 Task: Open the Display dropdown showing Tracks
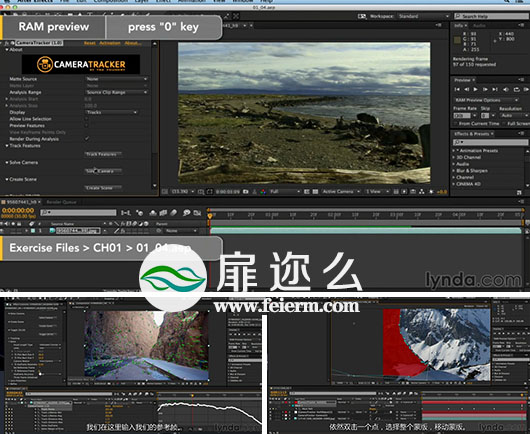click(112, 112)
